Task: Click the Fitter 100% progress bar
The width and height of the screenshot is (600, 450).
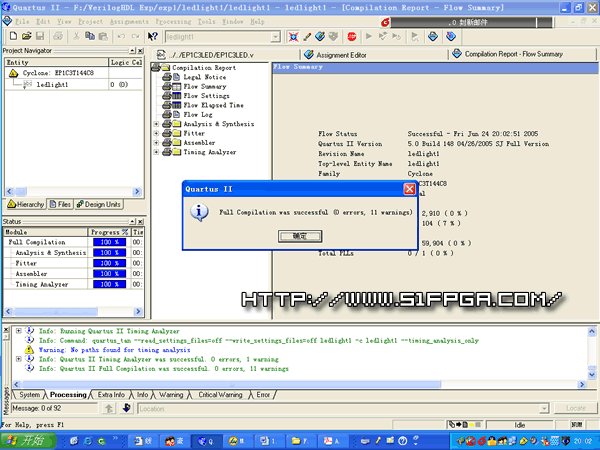Action: tap(109, 263)
